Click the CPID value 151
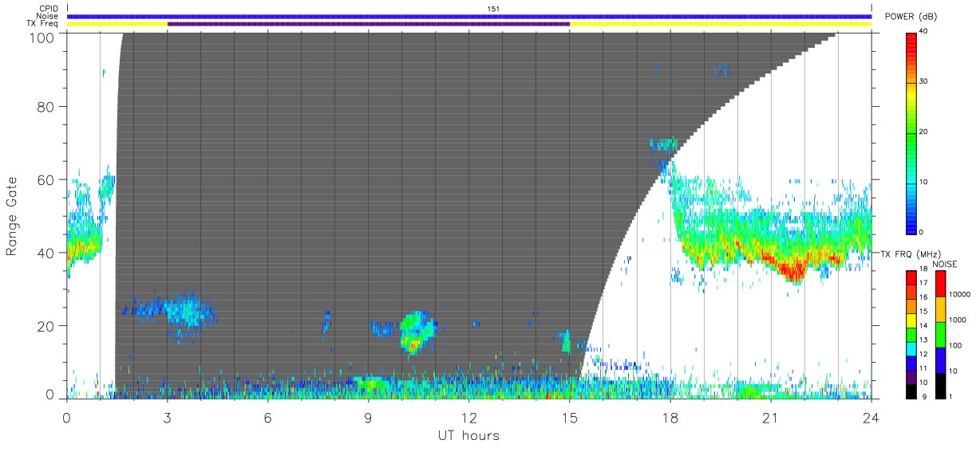This screenshot has height=452, width=980. (x=493, y=9)
